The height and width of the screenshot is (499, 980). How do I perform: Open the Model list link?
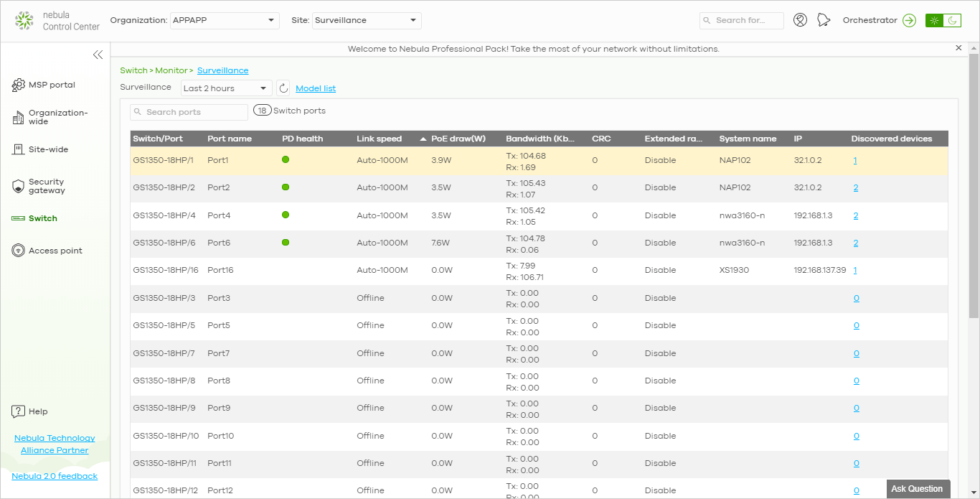pos(316,88)
